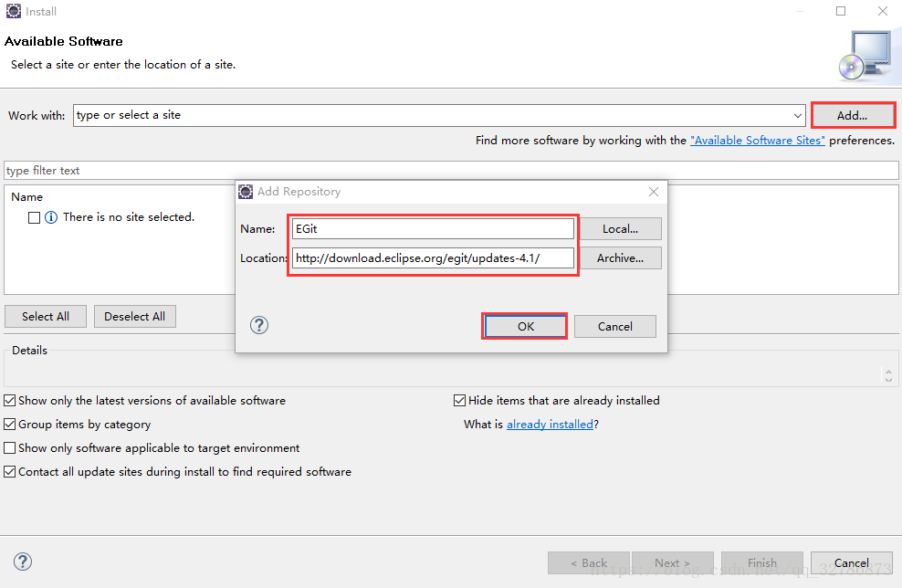The image size is (902, 588).
Task: Toggle 'Hide items that are already installed'
Action: (x=459, y=401)
